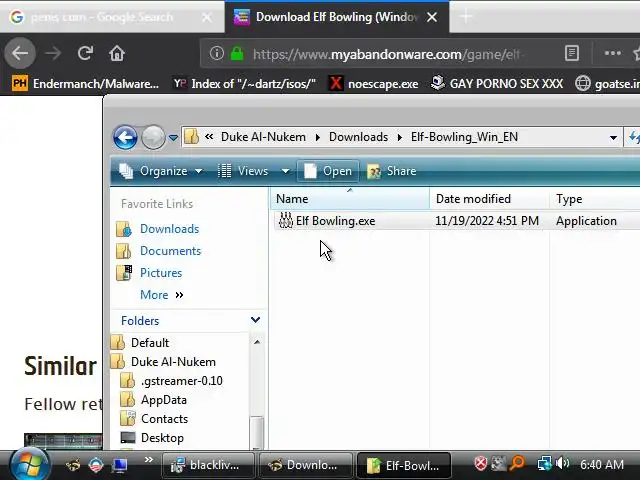Viewport: 640px width, 480px height.
Task: Select AppData folder in tree
Action: click(x=164, y=400)
